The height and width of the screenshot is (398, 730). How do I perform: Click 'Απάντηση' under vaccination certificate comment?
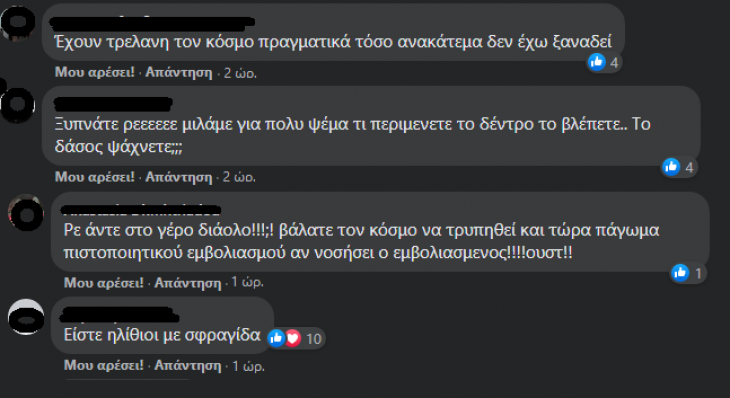(x=188, y=282)
